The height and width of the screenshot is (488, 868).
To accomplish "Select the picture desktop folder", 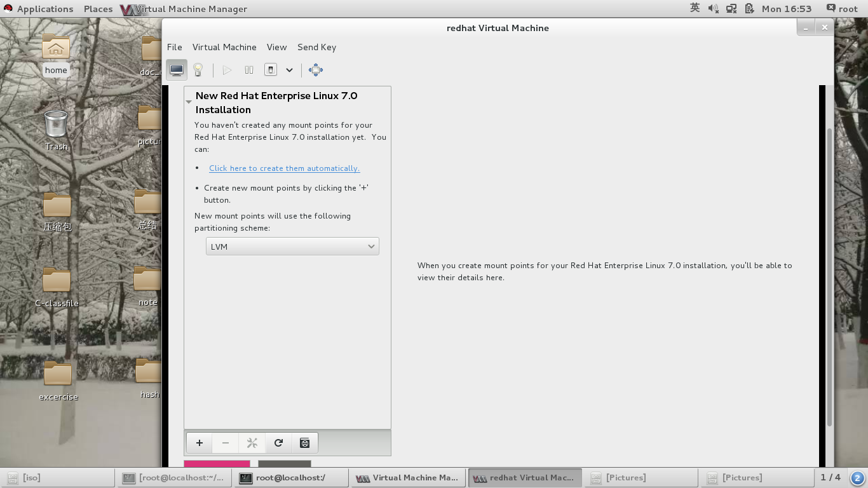I will [150, 126].
